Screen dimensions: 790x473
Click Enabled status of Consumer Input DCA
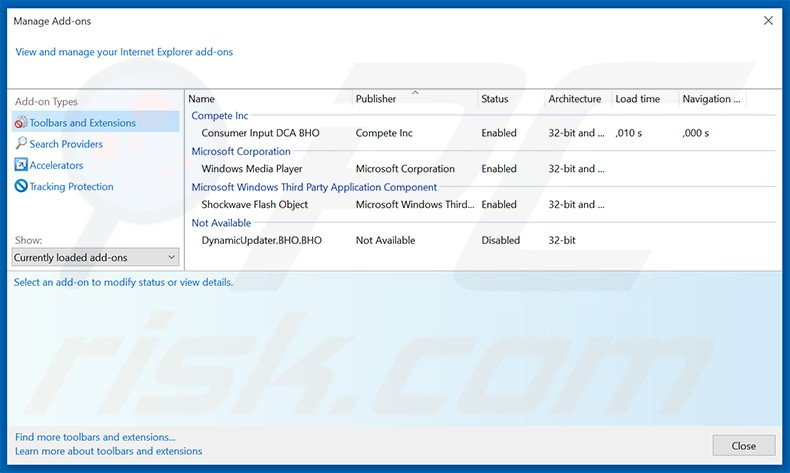499,133
